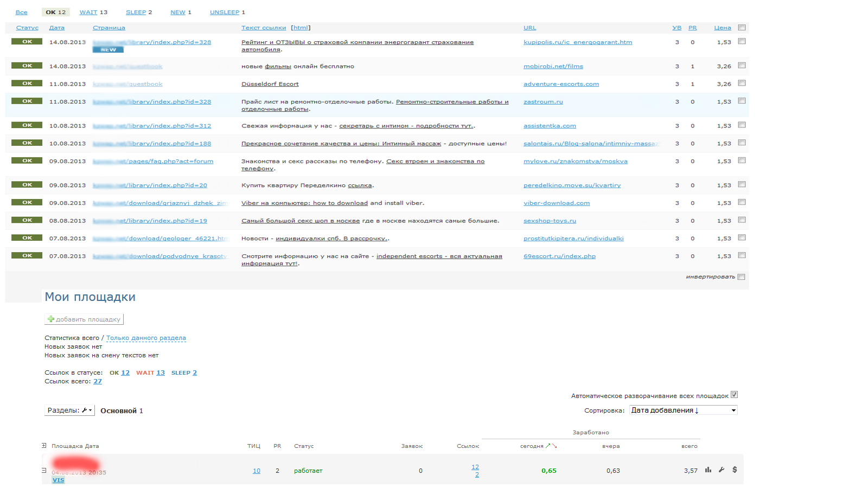Click the VIS badge under site name
This screenshot has height=488, width=868.
tap(58, 480)
